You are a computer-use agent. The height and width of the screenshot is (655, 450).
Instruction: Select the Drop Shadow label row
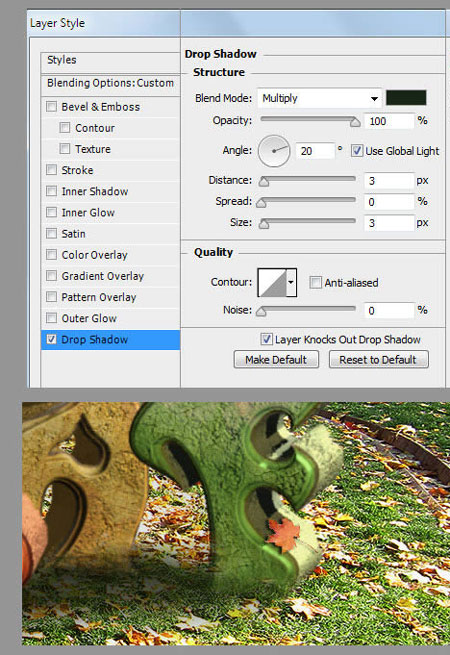coord(111,340)
